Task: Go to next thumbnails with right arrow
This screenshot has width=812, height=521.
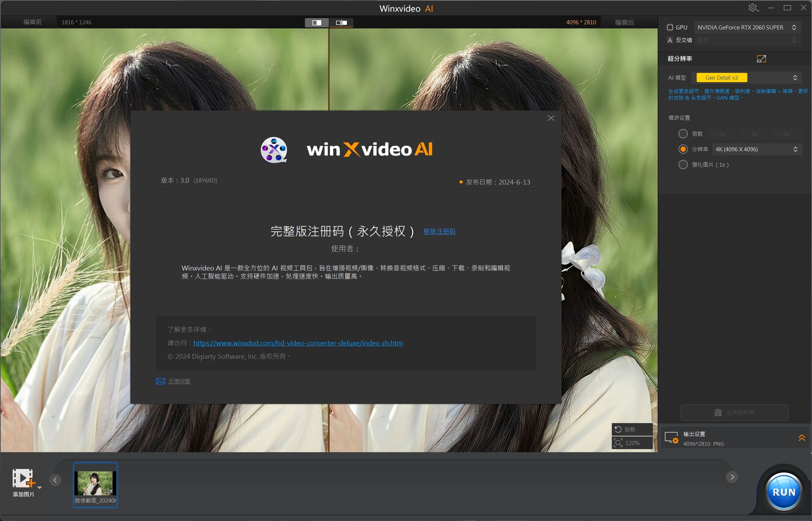Action: [x=732, y=477]
